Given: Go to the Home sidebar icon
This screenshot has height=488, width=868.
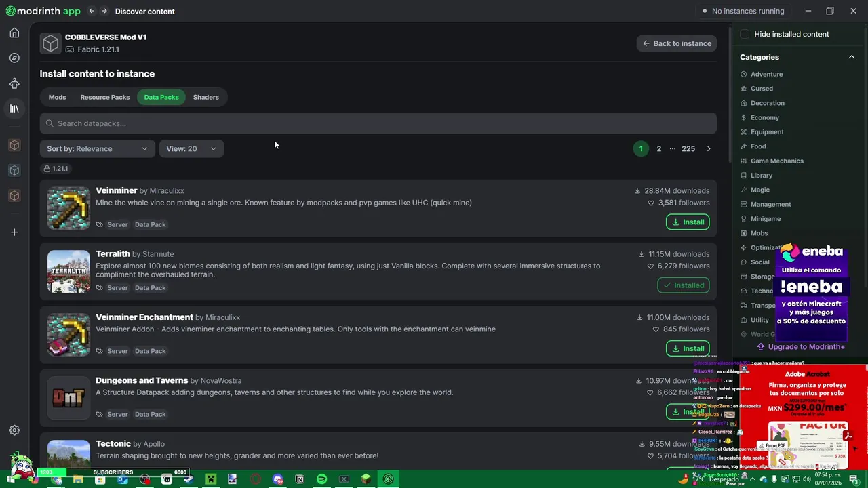Looking at the screenshot, I should [14, 33].
